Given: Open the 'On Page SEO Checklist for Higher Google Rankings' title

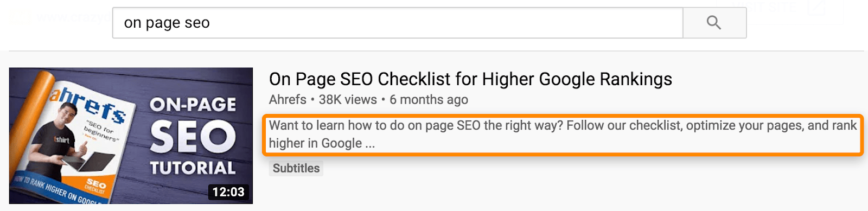Looking at the screenshot, I should point(470,79).
